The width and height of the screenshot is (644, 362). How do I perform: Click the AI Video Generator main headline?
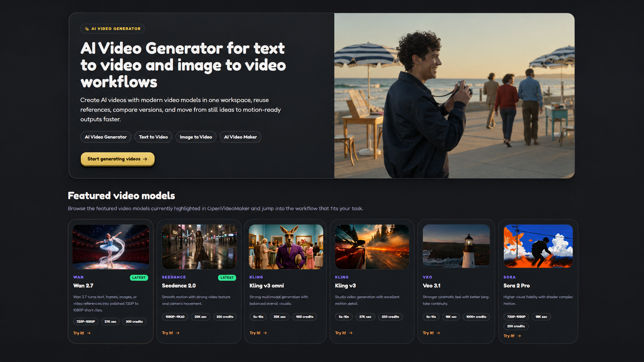183,65
